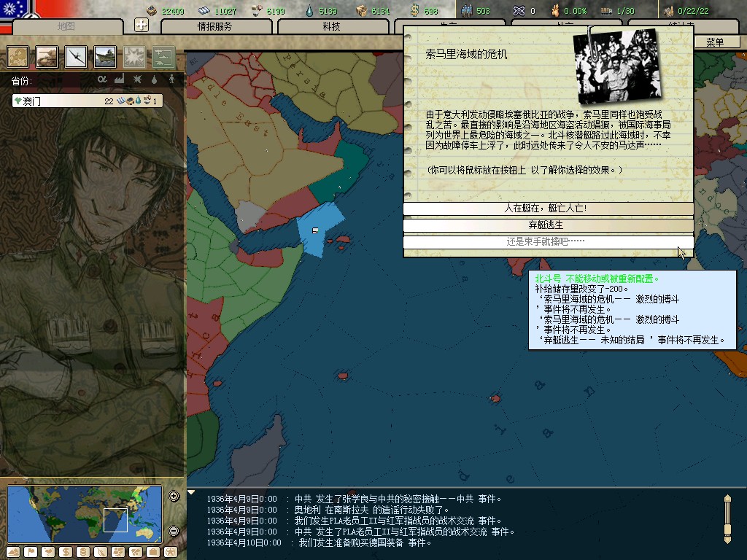
Task: Select region map mode icon
Action: pos(118,553)
